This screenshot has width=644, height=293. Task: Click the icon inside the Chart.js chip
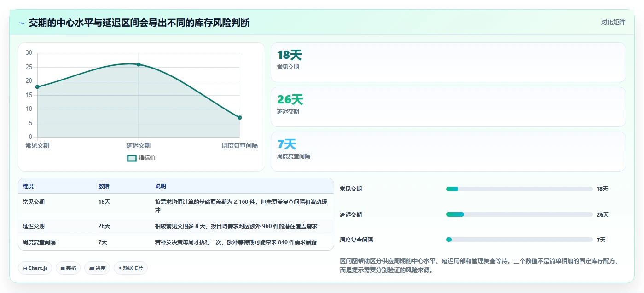[25, 268]
